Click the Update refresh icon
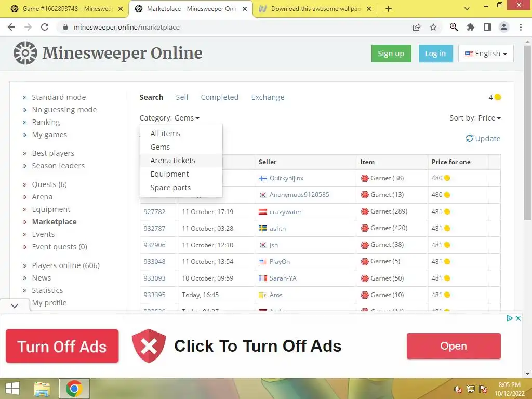Viewport: 532px width, 399px height. click(469, 138)
